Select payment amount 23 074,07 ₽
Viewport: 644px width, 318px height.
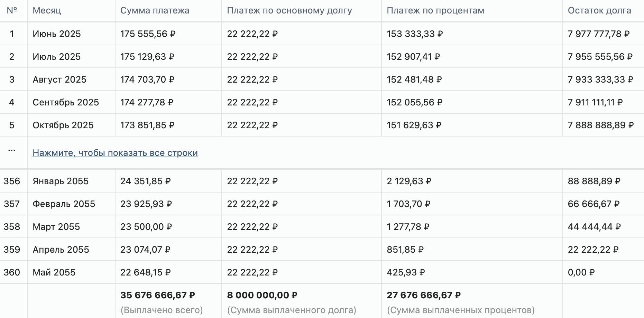[x=145, y=250]
